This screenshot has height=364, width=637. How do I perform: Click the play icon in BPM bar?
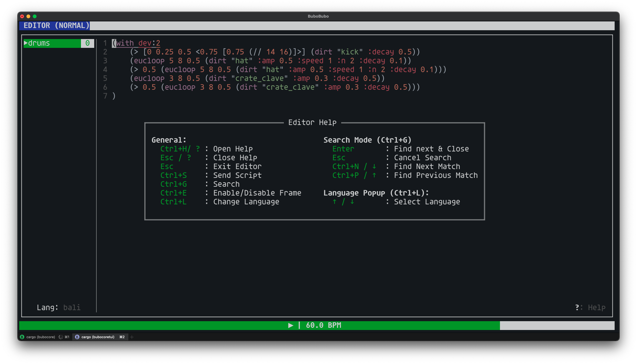pos(290,325)
